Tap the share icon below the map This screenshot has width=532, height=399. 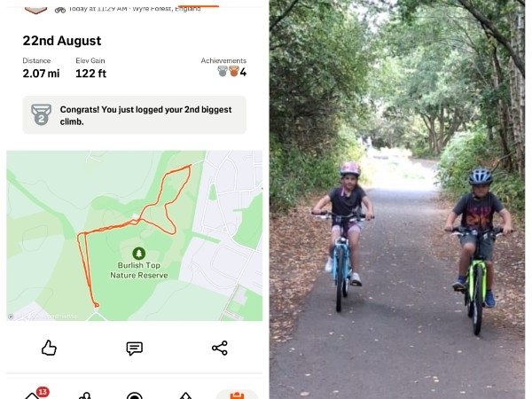(x=220, y=348)
